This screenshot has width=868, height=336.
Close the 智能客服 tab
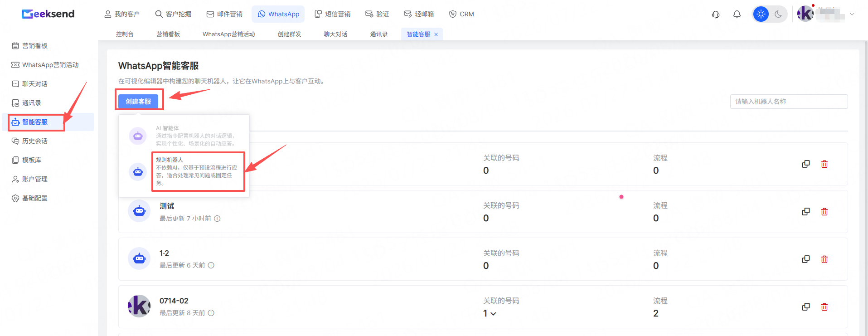tap(436, 34)
